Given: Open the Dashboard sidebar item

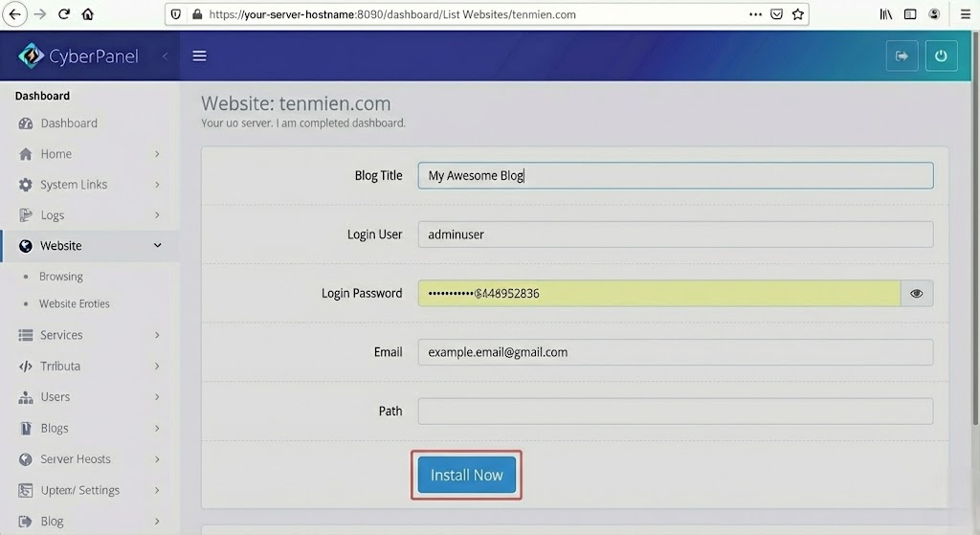Looking at the screenshot, I should [69, 123].
